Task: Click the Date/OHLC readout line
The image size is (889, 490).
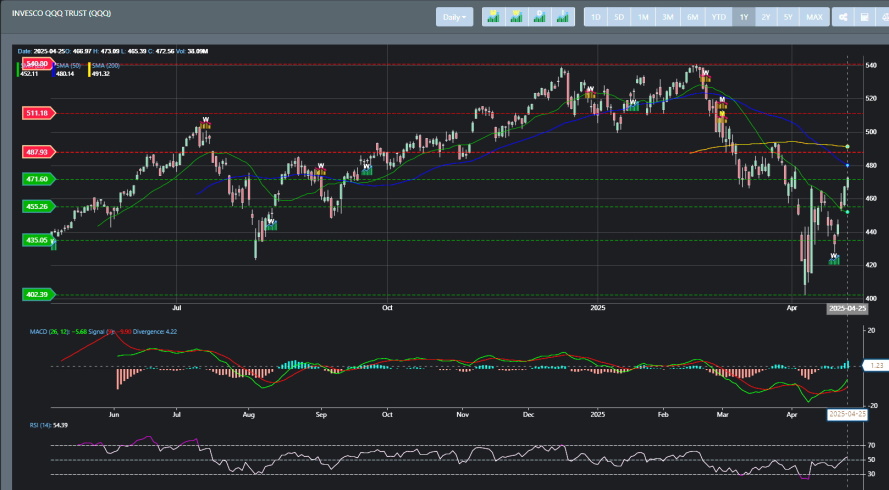Action: click(113, 52)
